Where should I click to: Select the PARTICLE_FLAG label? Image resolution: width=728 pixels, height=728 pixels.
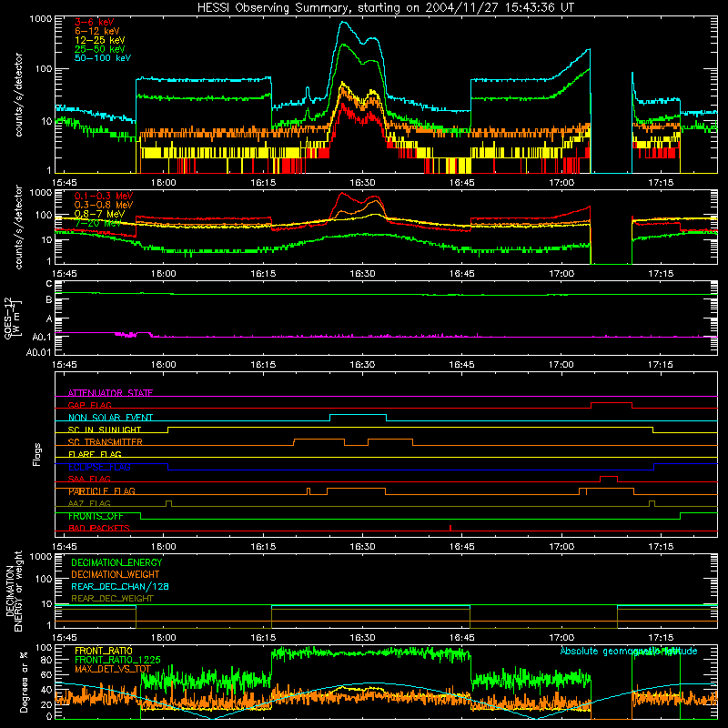[102, 491]
